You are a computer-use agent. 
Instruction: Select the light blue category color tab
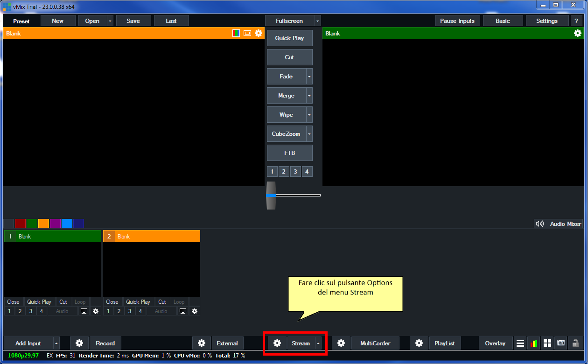pos(67,224)
